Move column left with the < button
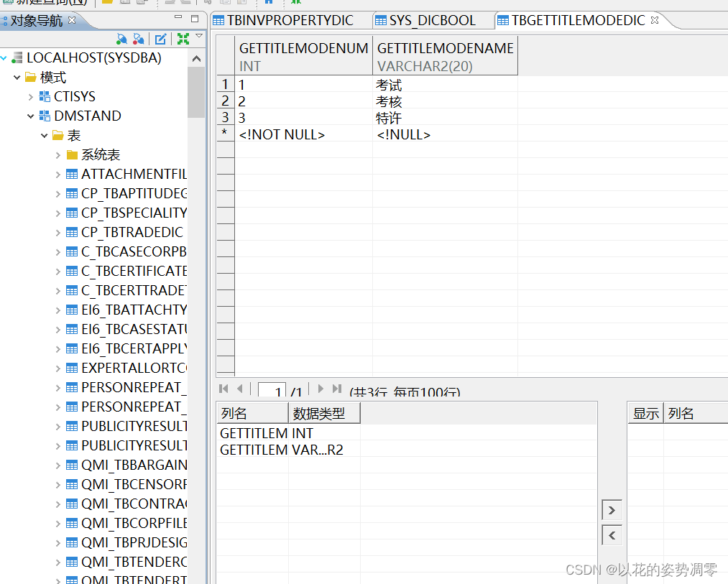Image resolution: width=728 pixels, height=584 pixels. coord(612,535)
